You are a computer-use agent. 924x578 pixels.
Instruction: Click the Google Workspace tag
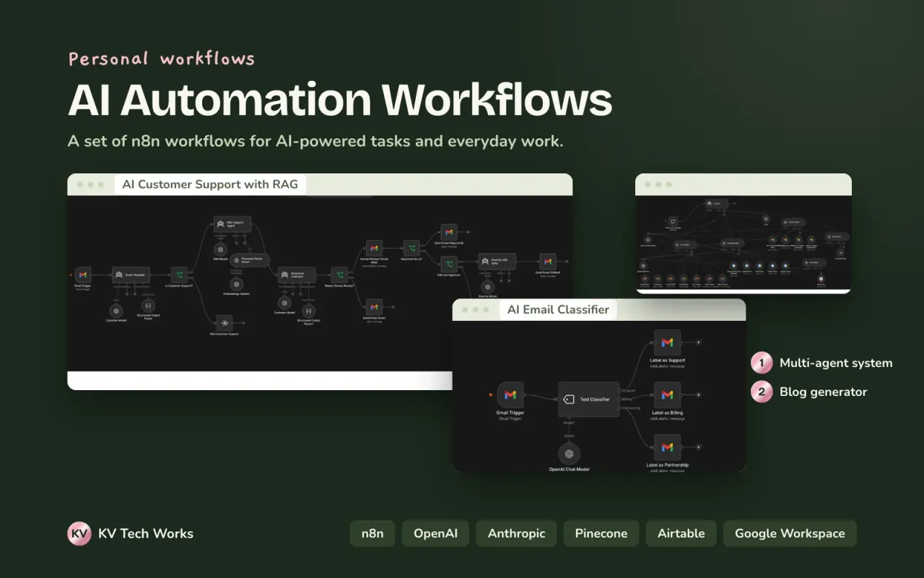coord(790,534)
